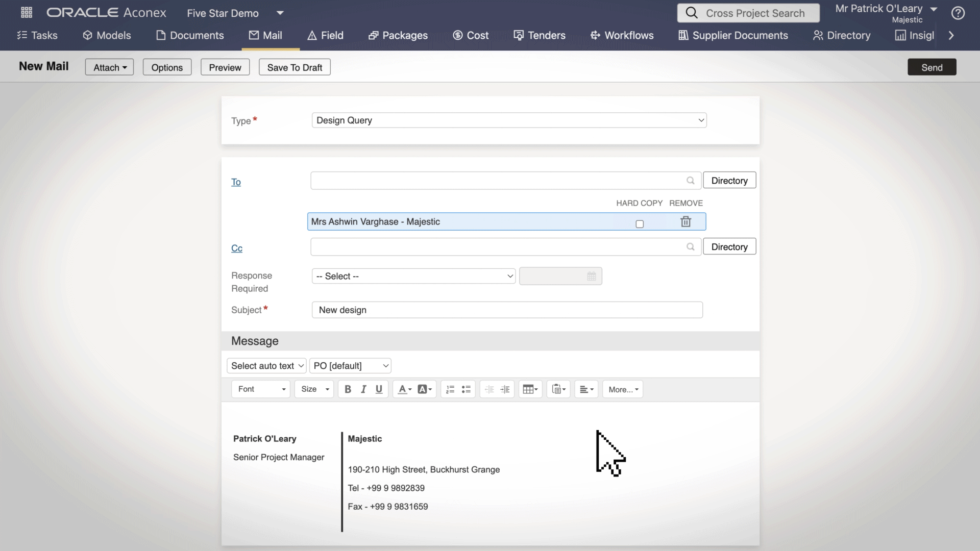Click into the Subject input field
The height and width of the screenshot is (551, 980).
coord(507,310)
